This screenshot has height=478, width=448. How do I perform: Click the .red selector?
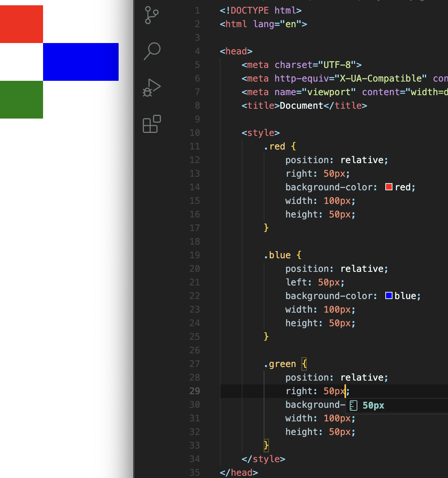(x=274, y=146)
